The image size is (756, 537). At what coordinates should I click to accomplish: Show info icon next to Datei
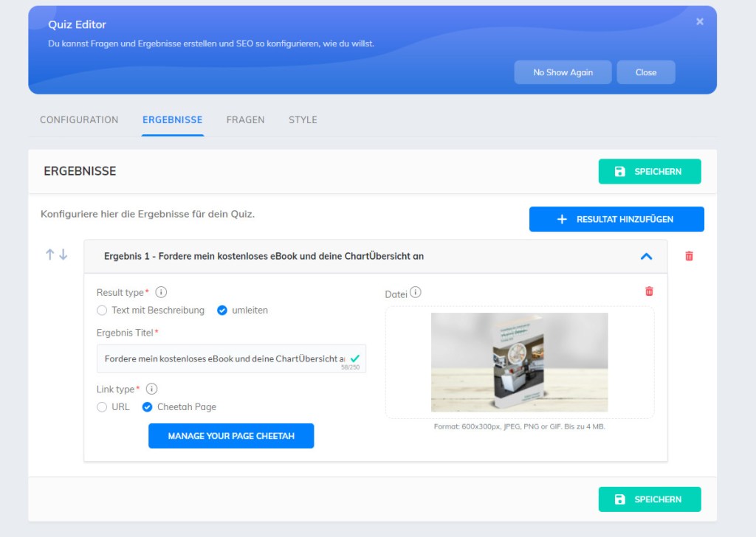(416, 293)
